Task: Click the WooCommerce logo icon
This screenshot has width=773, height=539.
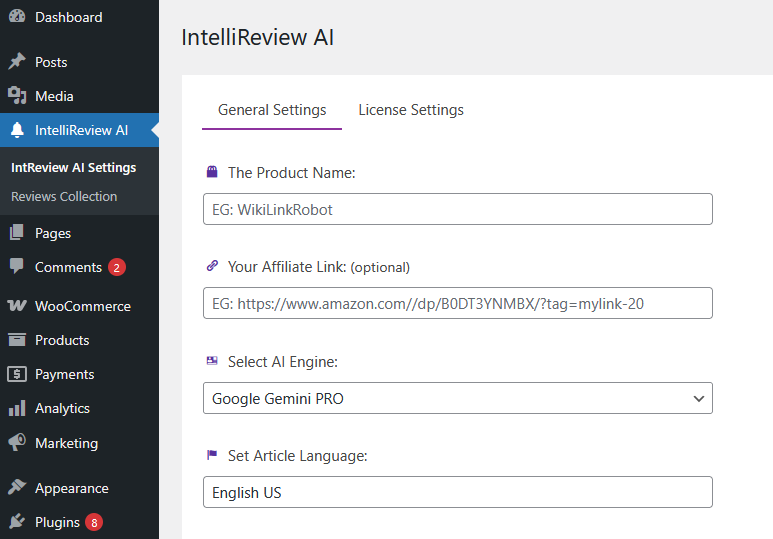Action: [x=17, y=306]
